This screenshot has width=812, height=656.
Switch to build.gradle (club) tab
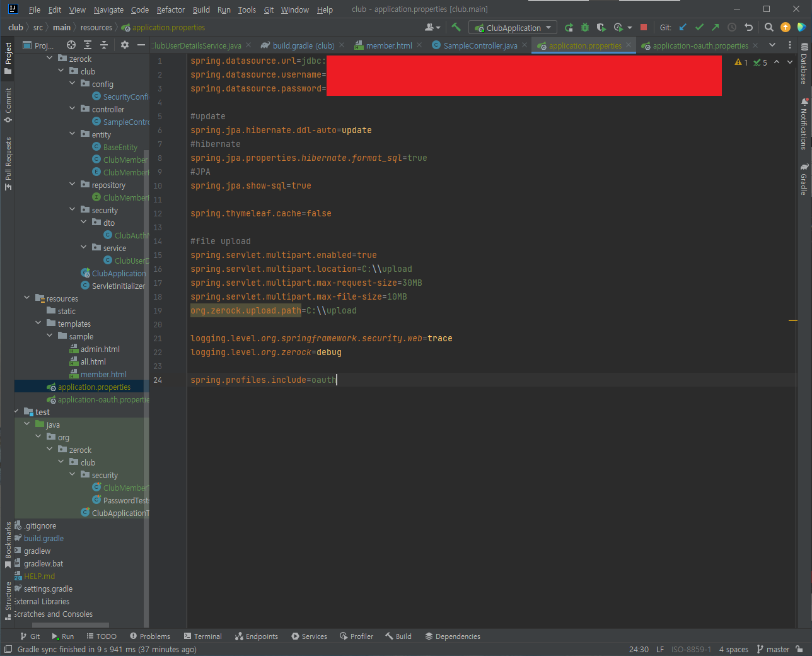pyautogui.click(x=303, y=45)
